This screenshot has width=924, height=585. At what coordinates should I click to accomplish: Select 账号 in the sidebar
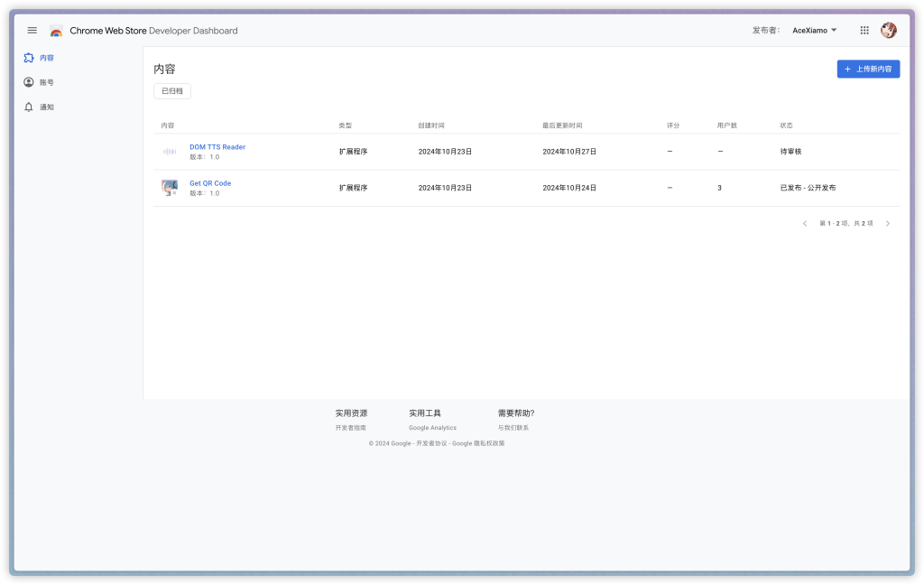pyautogui.click(x=46, y=82)
